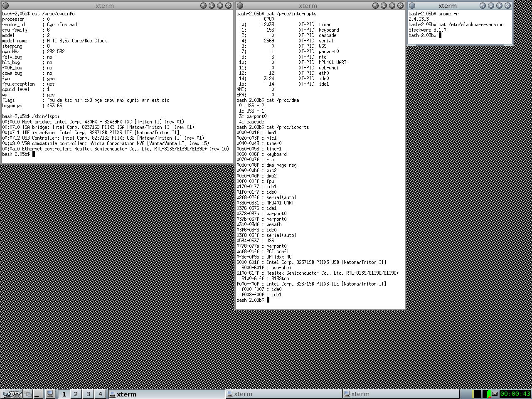532x399 pixels.
Task: Click the black and yellow tray monitor
Action: point(478,394)
